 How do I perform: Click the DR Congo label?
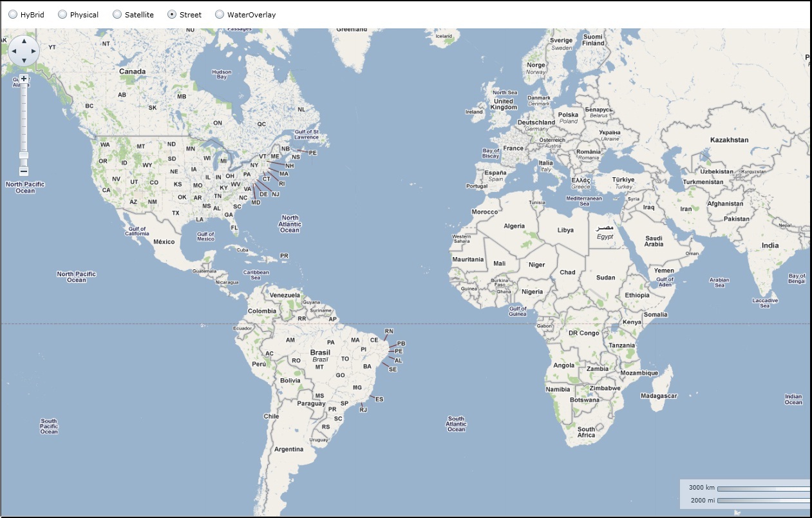[583, 333]
